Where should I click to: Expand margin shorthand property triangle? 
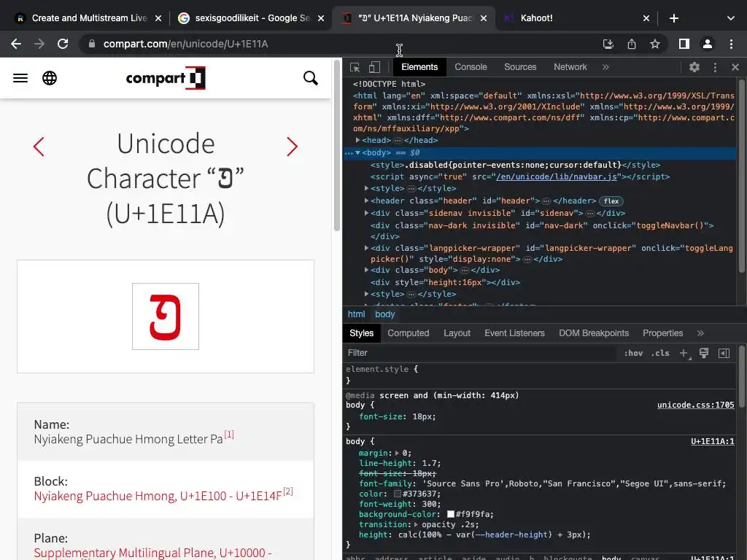click(398, 454)
